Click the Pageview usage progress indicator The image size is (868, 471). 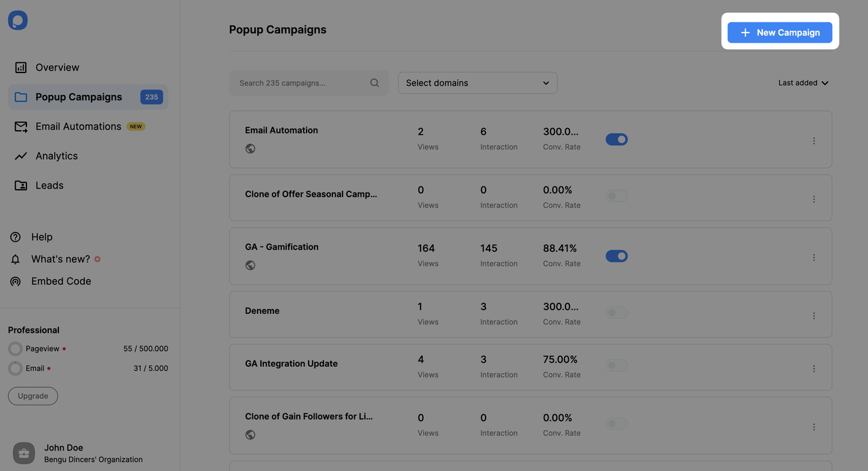coord(15,348)
